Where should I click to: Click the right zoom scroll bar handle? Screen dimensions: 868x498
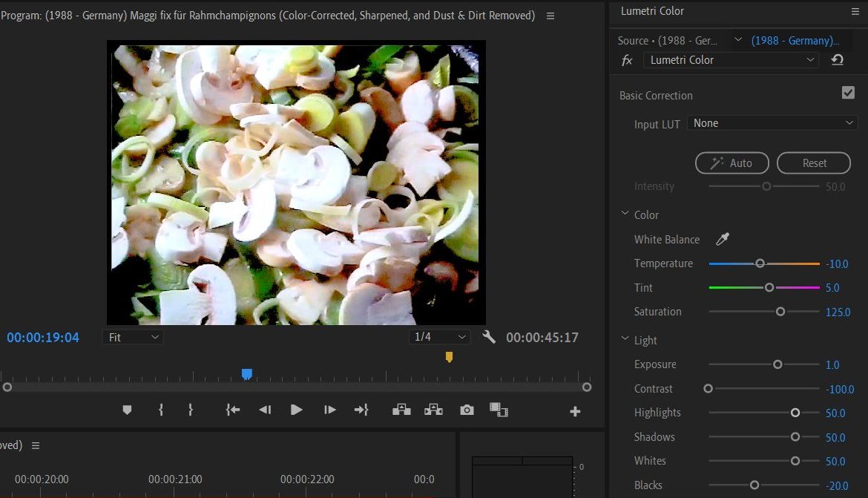587,387
